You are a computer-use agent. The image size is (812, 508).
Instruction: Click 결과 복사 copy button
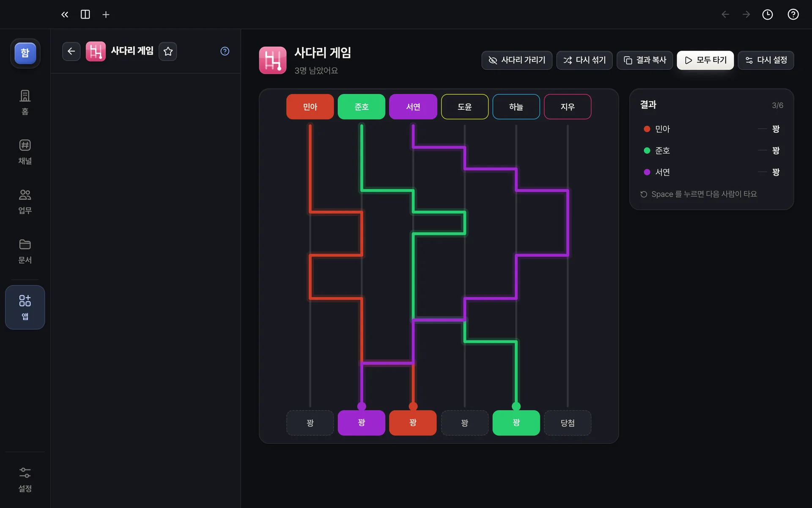click(x=645, y=60)
